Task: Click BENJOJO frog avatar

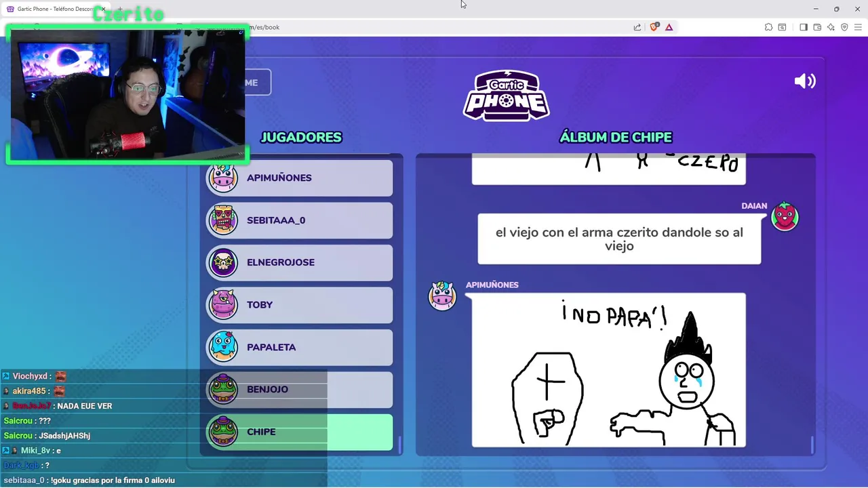Action: [x=223, y=390]
